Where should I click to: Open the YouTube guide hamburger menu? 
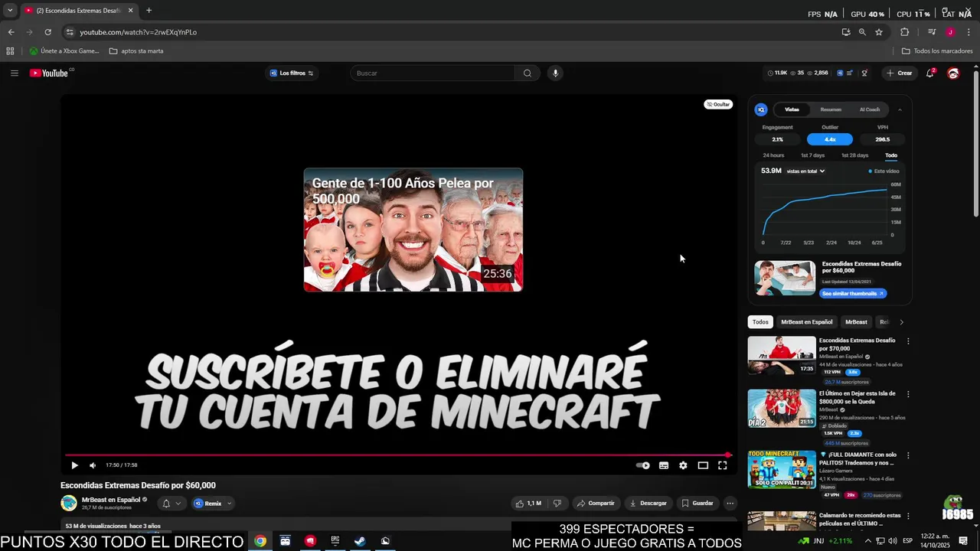pos(14,73)
